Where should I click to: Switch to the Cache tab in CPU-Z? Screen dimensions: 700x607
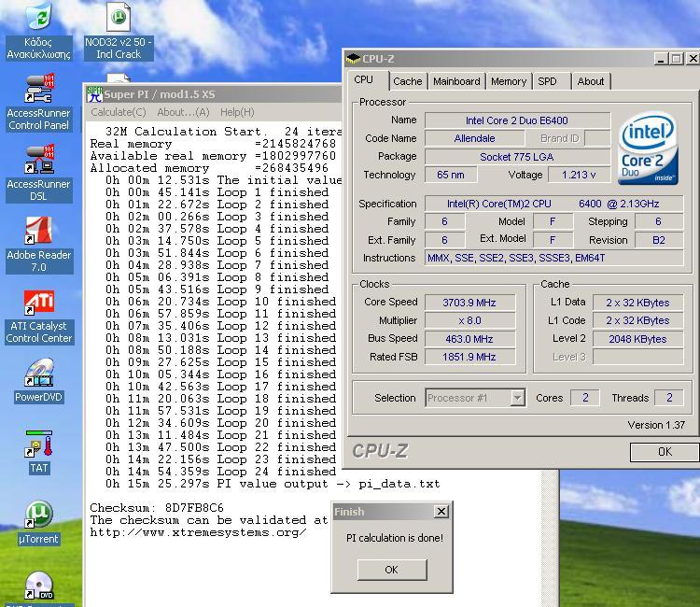pos(407,81)
